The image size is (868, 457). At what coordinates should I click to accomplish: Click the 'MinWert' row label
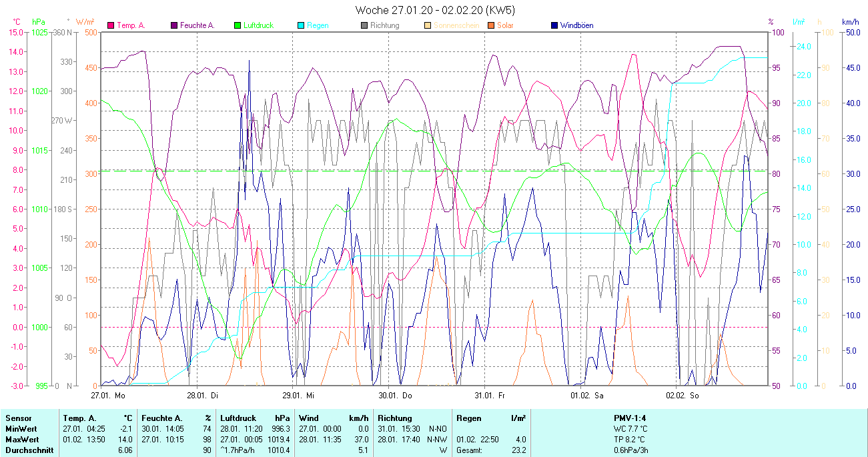(x=21, y=429)
